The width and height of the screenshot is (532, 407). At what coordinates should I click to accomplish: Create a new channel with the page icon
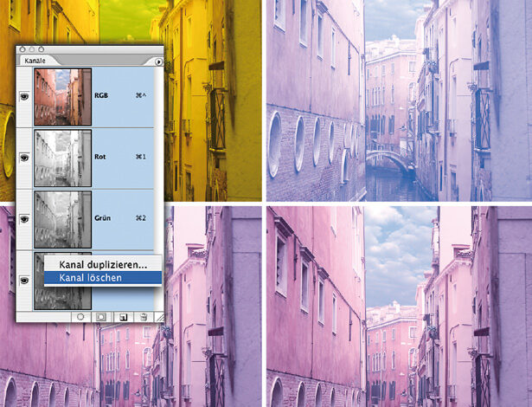[x=123, y=317]
